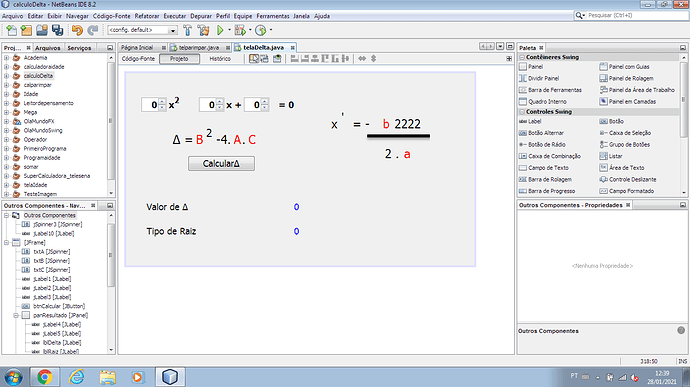
Task: Click the first spinner before x²
Action: [154, 105]
